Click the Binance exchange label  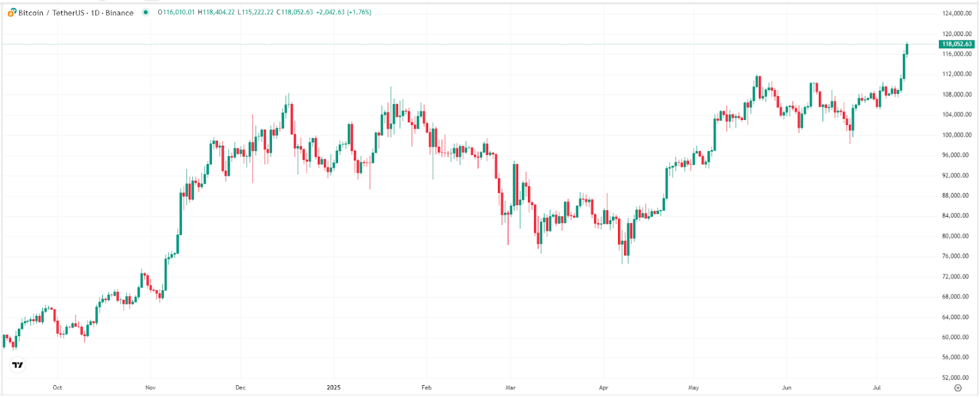coord(119,12)
